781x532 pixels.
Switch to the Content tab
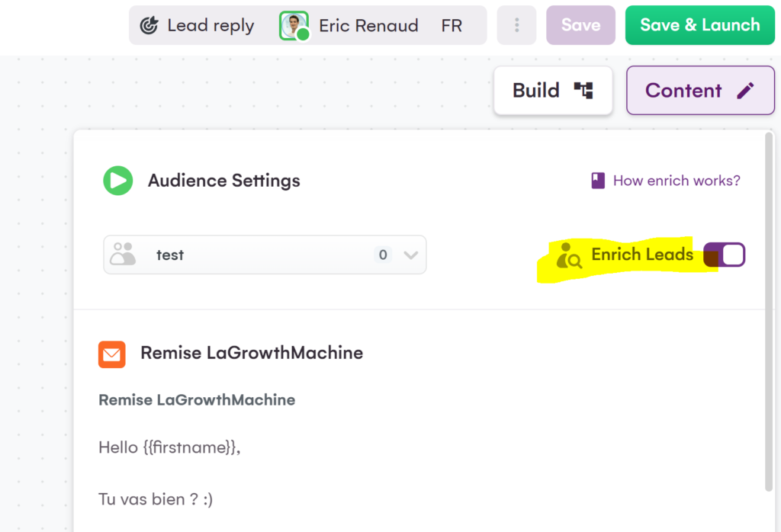click(699, 91)
